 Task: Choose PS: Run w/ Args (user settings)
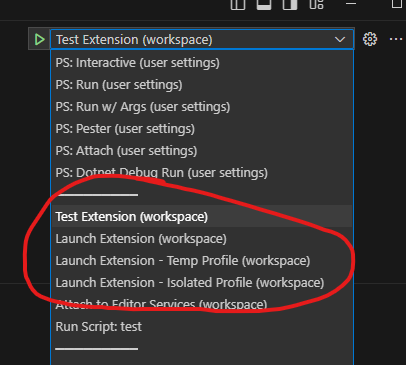click(202, 107)
